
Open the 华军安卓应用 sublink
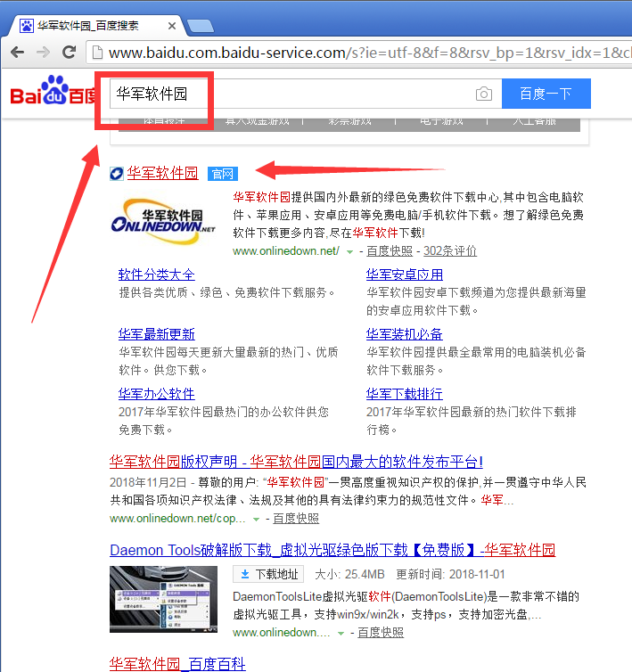coord(405,275)
